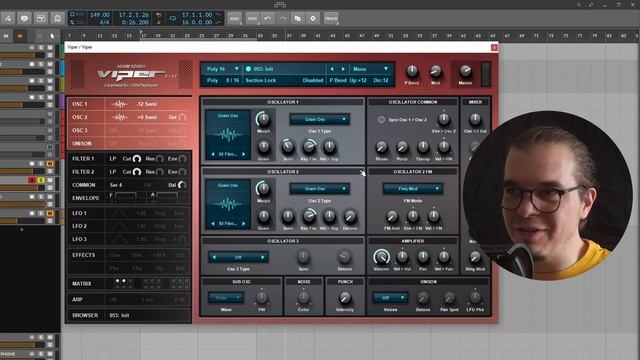
Task: Open the OSC 1 section tab
Action: coord(80,104)
